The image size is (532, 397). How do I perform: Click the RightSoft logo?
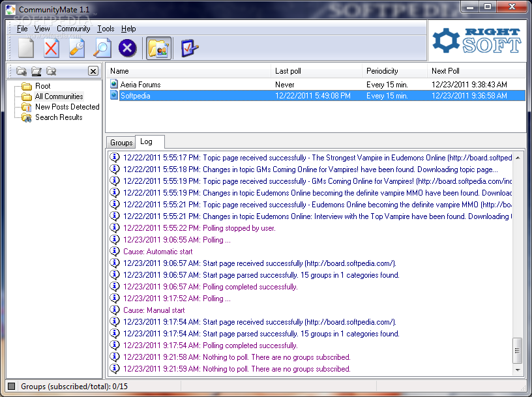coord(477,40)
